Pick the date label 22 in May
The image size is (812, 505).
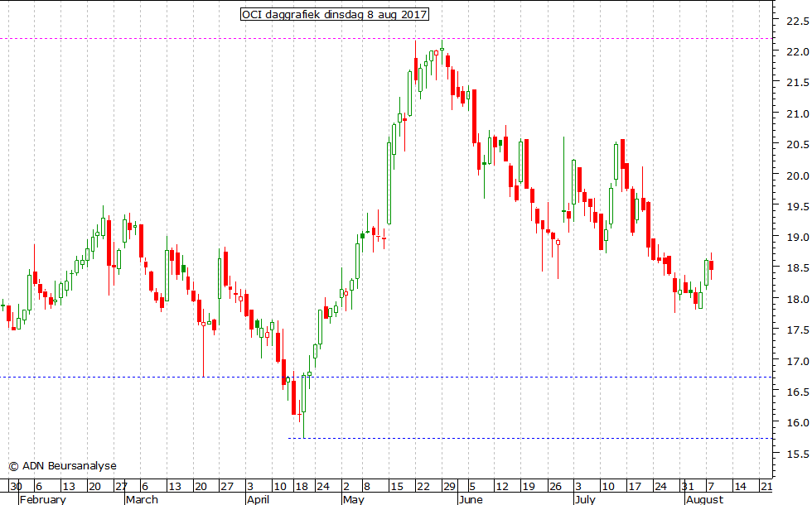(x=423, y=487)
